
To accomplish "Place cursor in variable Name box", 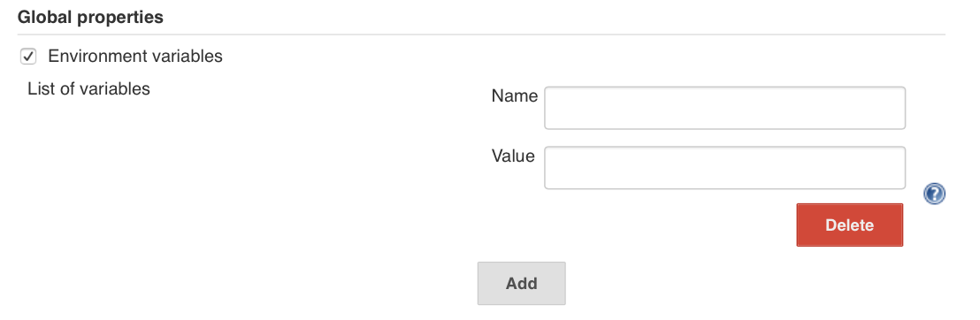I will pyautogui.click(x=724, y=108).
